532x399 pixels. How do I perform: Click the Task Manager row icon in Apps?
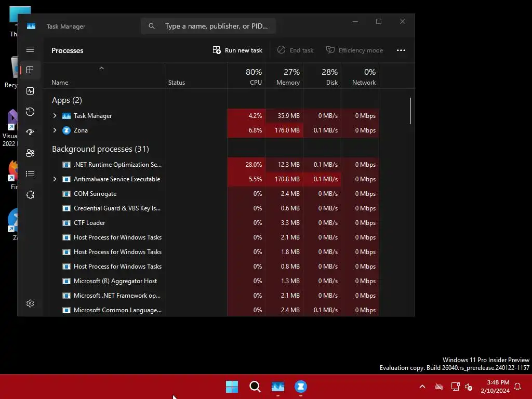point(66,116)
